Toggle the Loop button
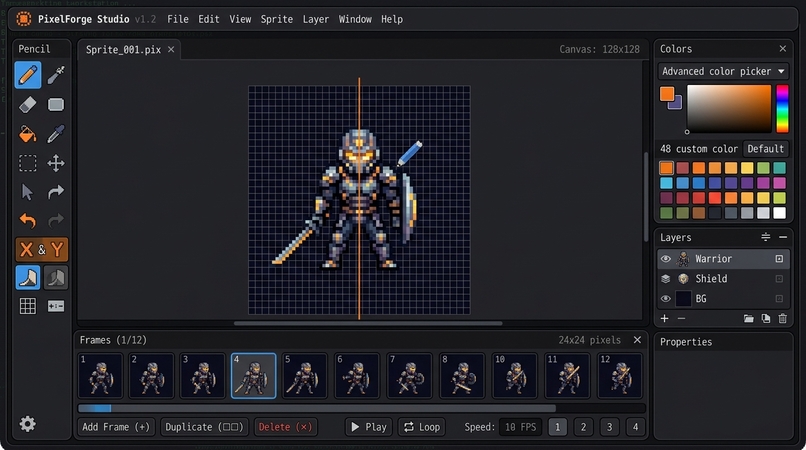 click(422, 427)
